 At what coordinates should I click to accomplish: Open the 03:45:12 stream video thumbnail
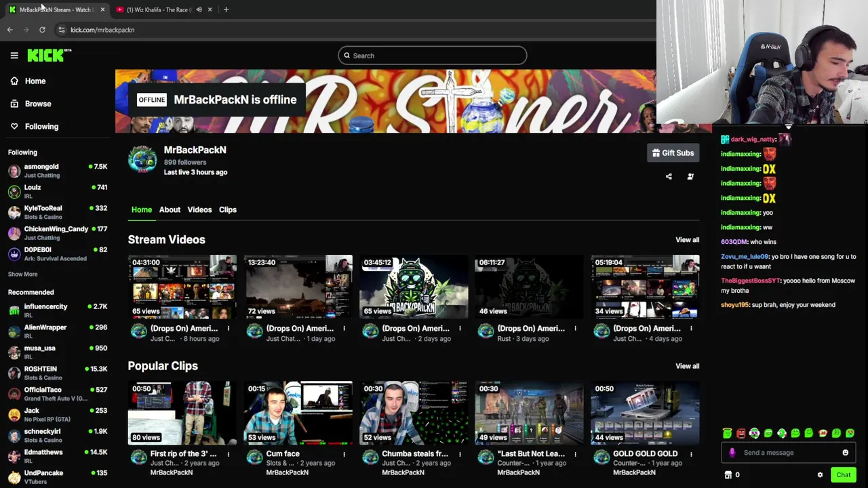click(414, 287)
